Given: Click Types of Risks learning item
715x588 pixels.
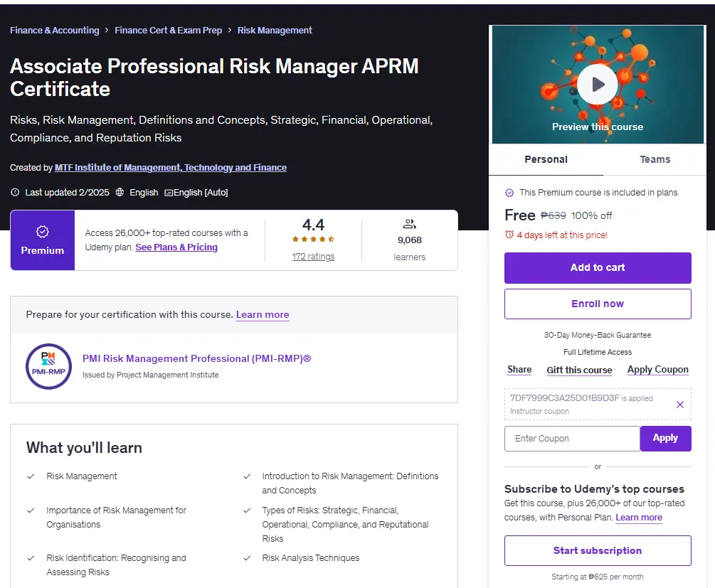Looking at the screenshot, I should point(345,525).
